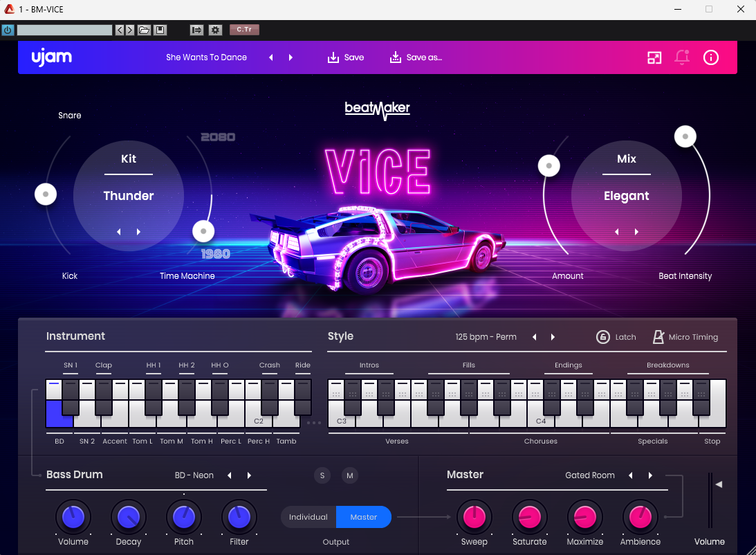Open the window resize icon
Screen dimensions: 756x555
tap(654, 58)
